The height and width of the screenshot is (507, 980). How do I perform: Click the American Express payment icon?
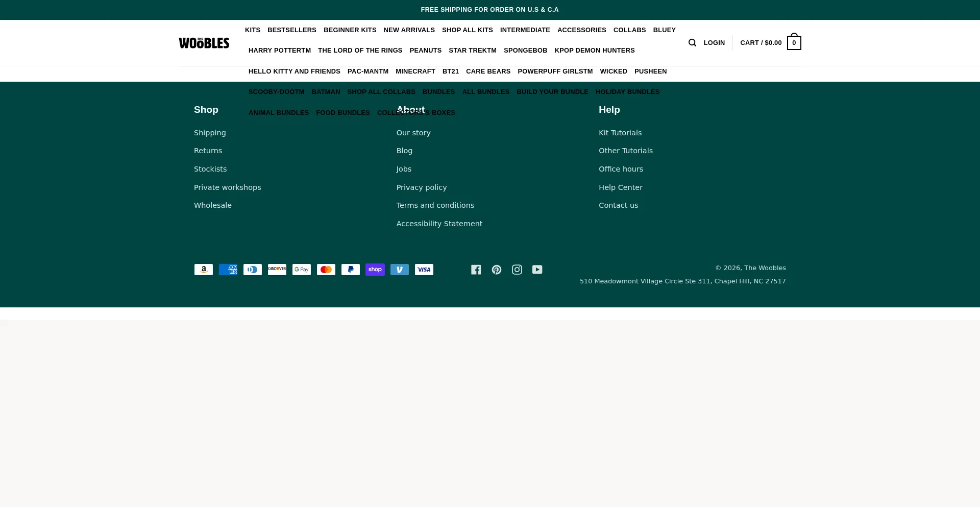(228, 270)
